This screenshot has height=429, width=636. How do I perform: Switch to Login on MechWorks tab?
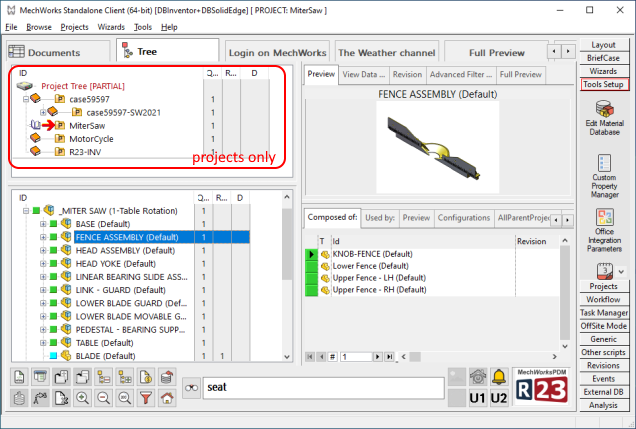[x=277, y=53]
